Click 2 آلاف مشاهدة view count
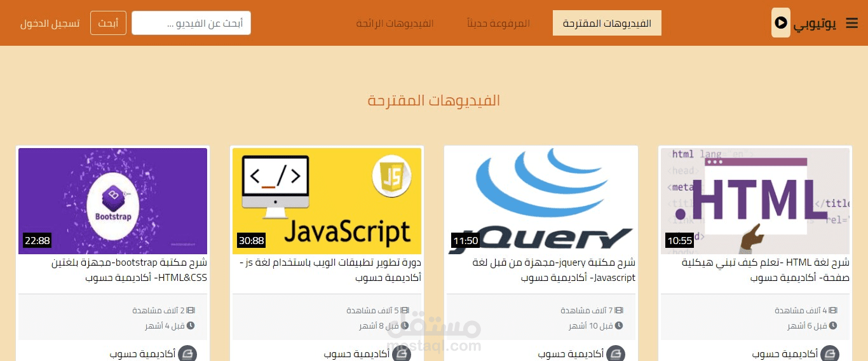868x361 pixels. pos(158,311)
